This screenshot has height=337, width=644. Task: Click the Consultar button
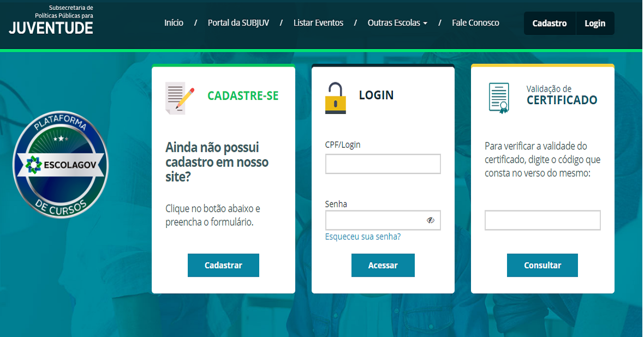pos(542,265)
